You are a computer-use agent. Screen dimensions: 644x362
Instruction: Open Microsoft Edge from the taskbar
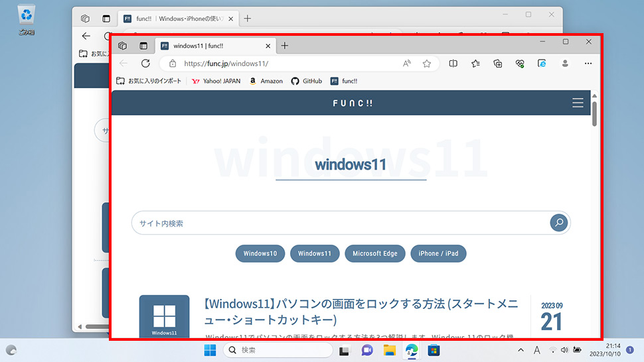(412, 350)
